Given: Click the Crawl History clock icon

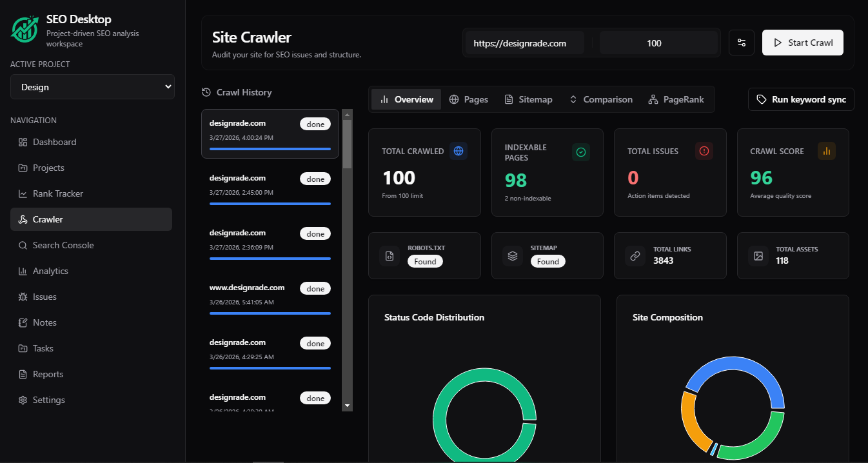Looking at the screenshot, I should 206,92.
